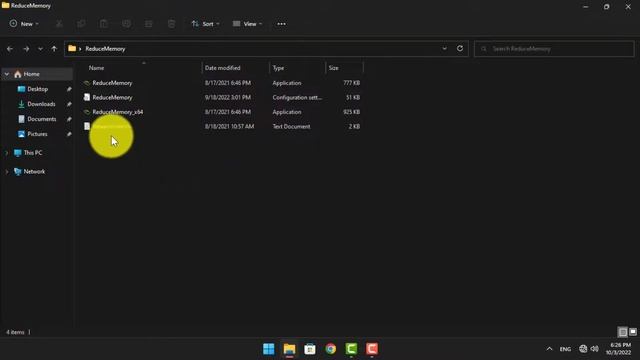Image resolution: width=640 pixels, height=360 pixels.
Task: Show hidden system tray icons
Action: pyautogui.click(x=549, y=349)
